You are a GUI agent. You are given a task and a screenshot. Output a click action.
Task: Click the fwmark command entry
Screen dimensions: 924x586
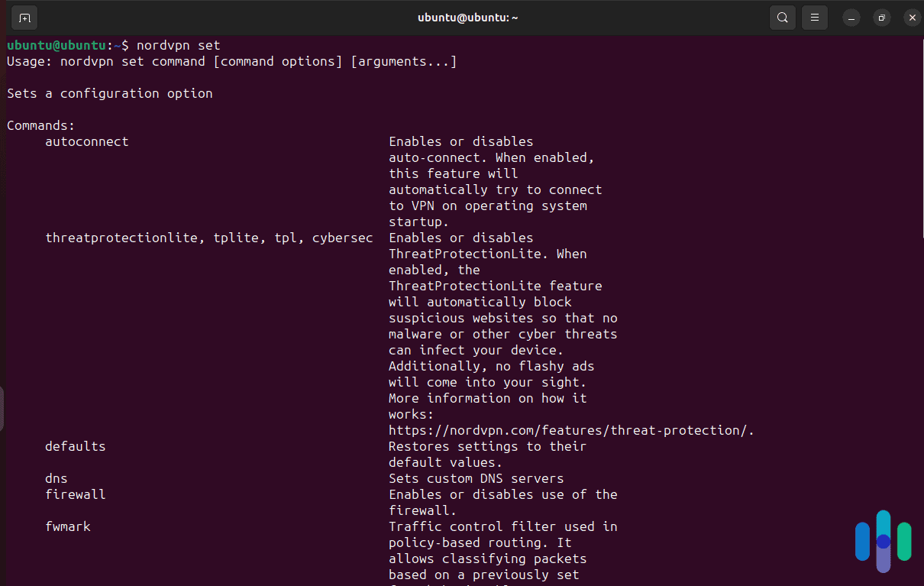[68, 526]
